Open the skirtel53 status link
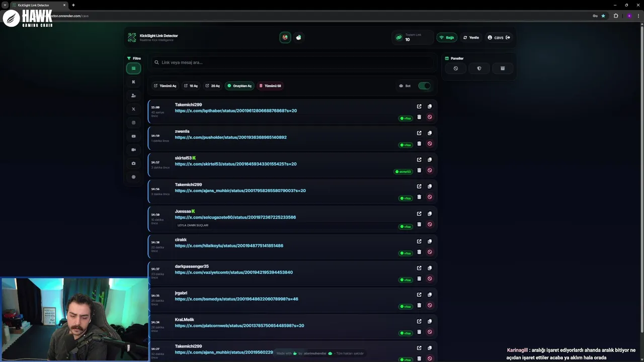Viewport: 644px width, 362px height. (x=235, y=164)
